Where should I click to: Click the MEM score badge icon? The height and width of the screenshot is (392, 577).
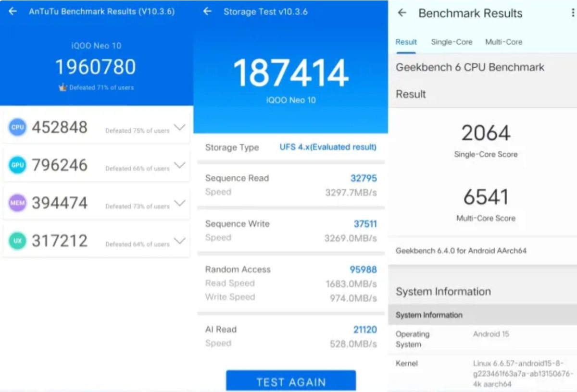point(17,203)
